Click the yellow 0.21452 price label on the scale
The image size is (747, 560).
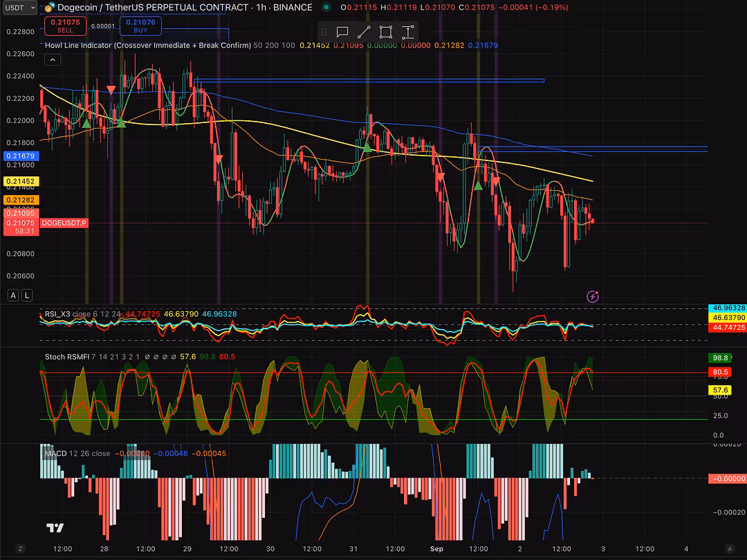pos(20,181)
